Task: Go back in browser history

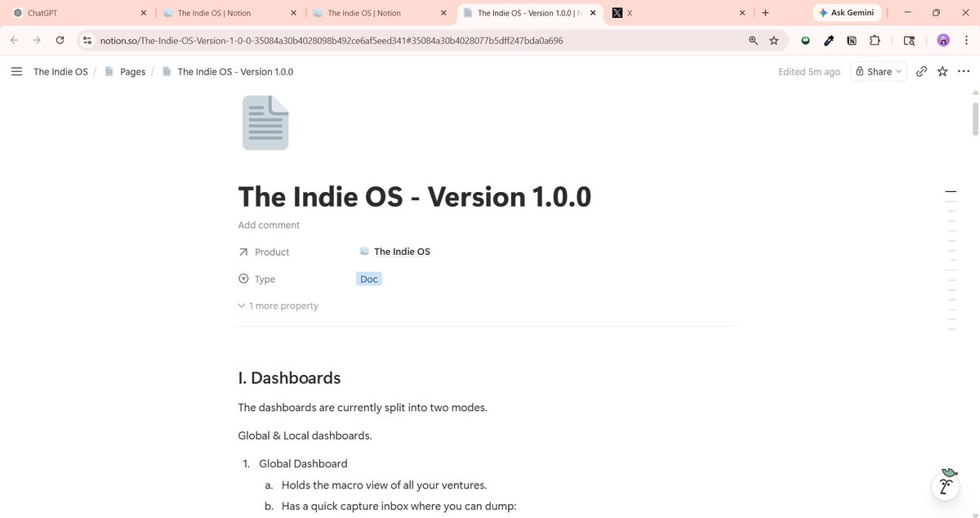Action: pos(14,40)
